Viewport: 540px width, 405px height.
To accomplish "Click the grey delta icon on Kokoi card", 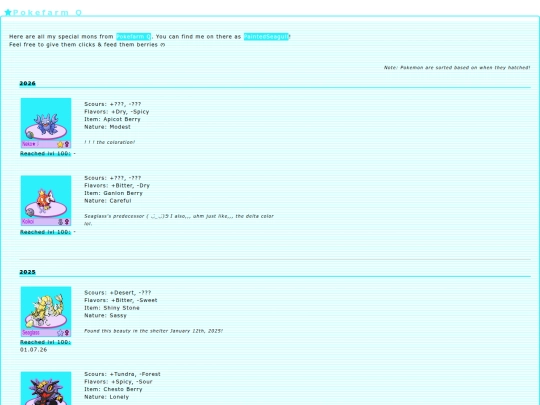I will pyautogui.click(x=61, y=222).
